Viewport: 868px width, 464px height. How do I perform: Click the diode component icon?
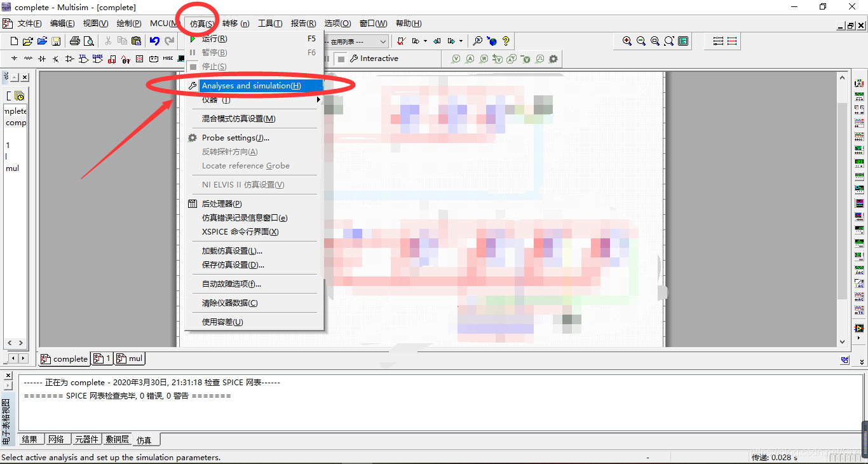(x=42, y=59)
